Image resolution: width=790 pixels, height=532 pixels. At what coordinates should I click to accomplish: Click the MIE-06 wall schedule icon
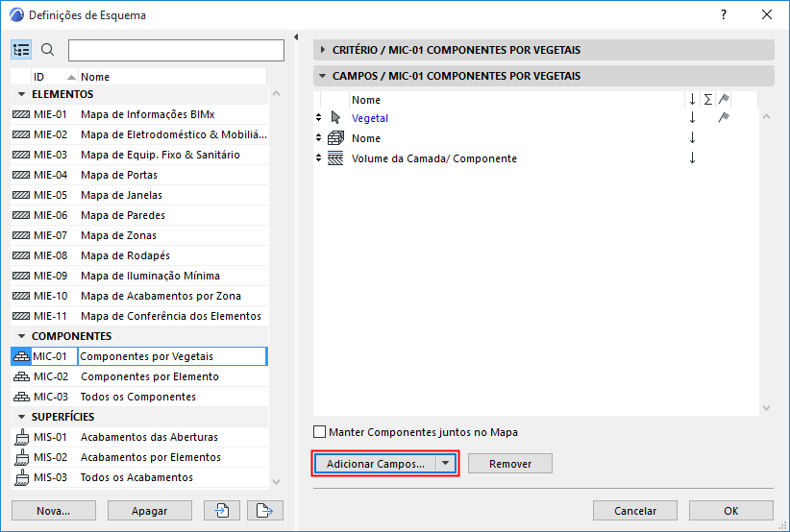21,215
